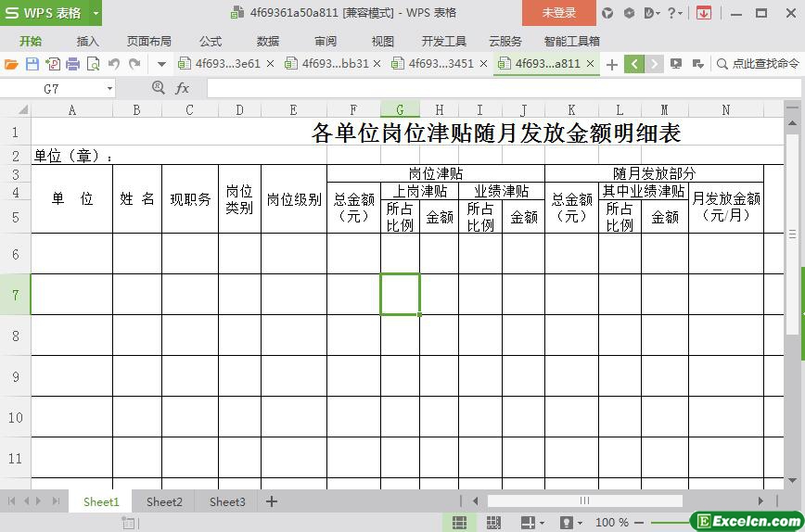Open the 插入 ribbon tab
805x532 pixels.
point(88,41)
